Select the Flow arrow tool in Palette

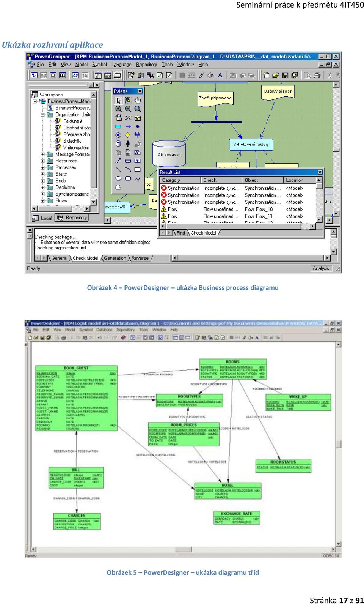[128, 126]
